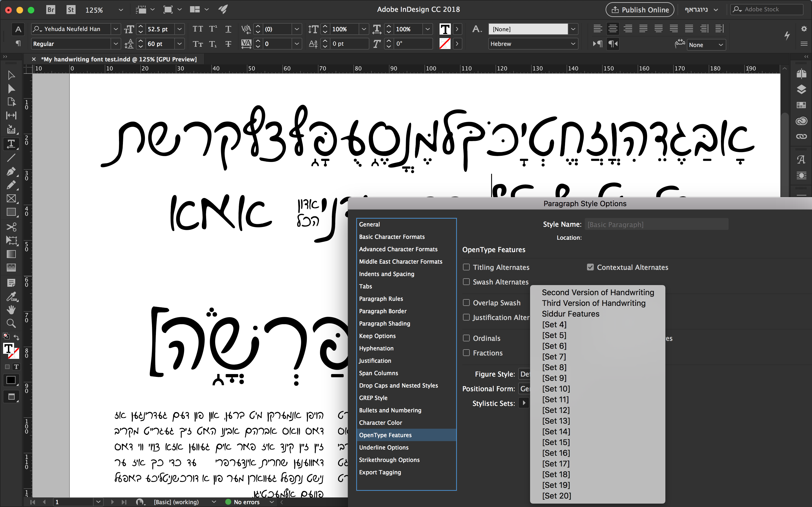
Task: Expand the Hebrew language dropdown
Action: [x=573, y=44]
